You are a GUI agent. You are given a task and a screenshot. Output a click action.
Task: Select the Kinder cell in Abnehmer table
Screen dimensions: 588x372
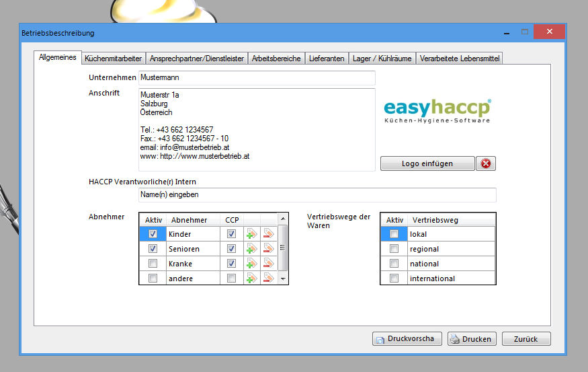tap(193, 234)
